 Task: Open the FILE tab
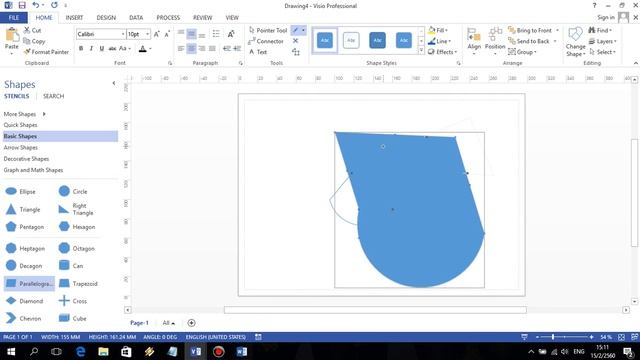click(x=14, y=18)
